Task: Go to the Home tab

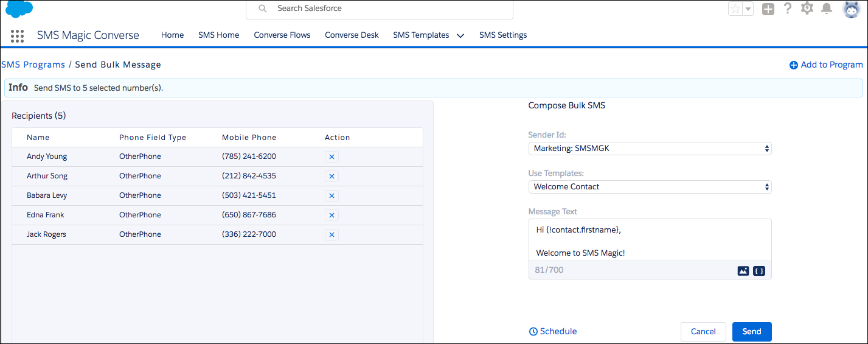Action: (173, 35)
